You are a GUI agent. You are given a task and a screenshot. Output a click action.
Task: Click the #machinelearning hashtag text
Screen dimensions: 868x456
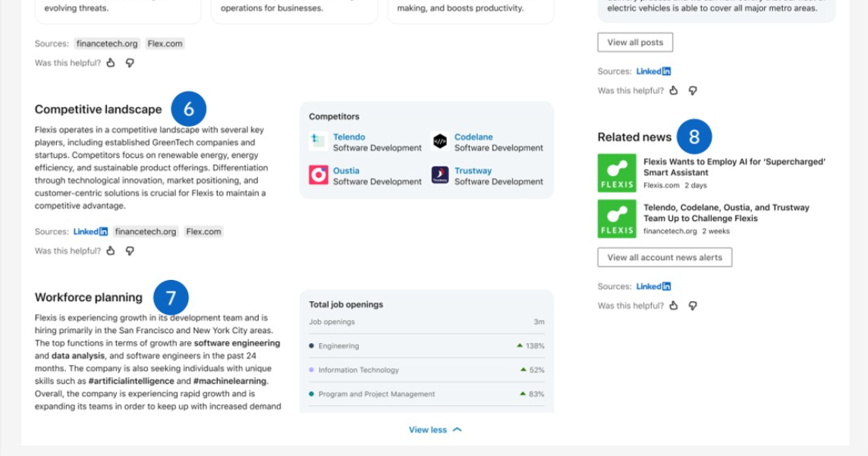pos(230,381)
